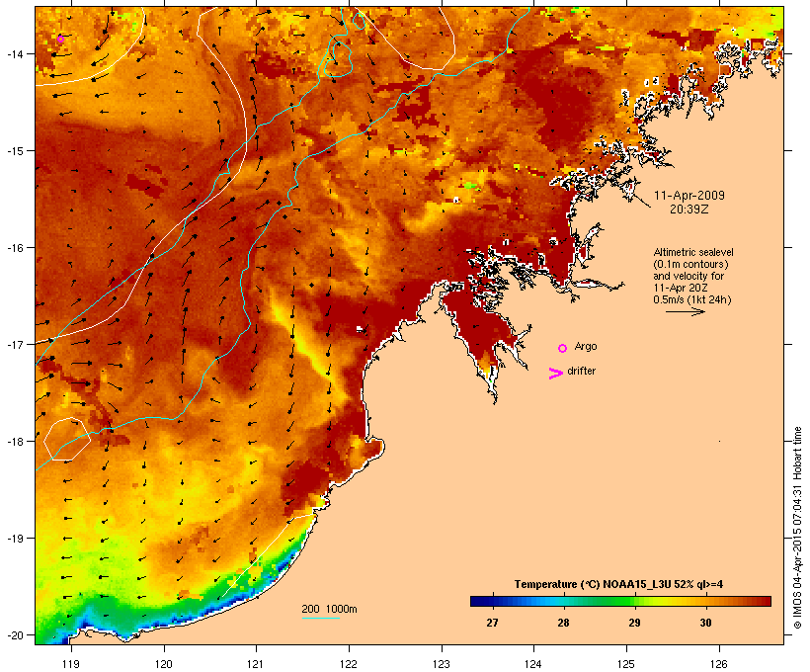
Task: Click the 'Altimetric sealevel' caption text
Action: point(693,252)
